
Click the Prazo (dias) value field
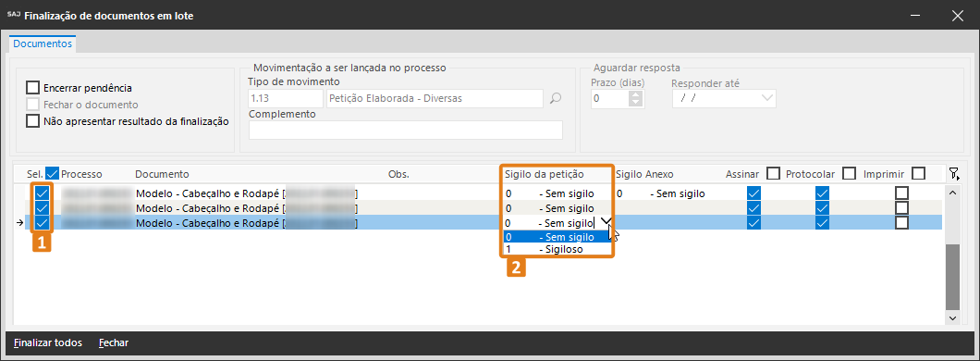click(610, 98)
